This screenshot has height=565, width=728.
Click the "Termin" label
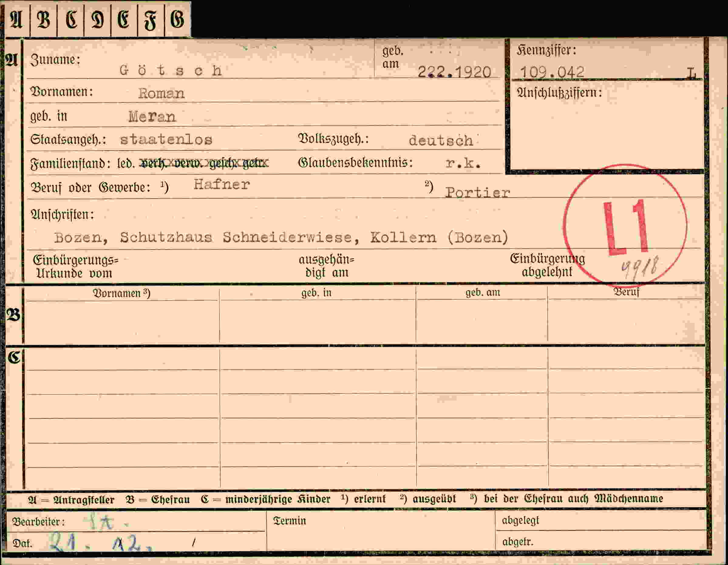pyautogui.click(x=289, y=521)
